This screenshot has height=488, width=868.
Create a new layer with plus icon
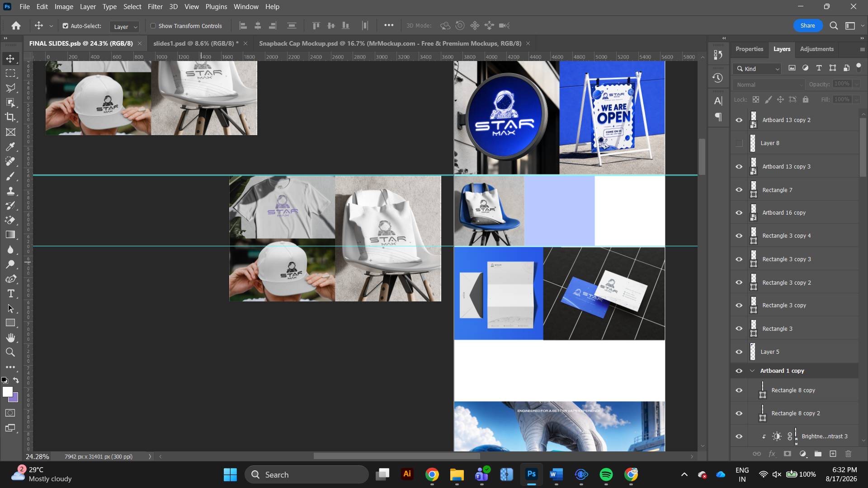point(833,454)
